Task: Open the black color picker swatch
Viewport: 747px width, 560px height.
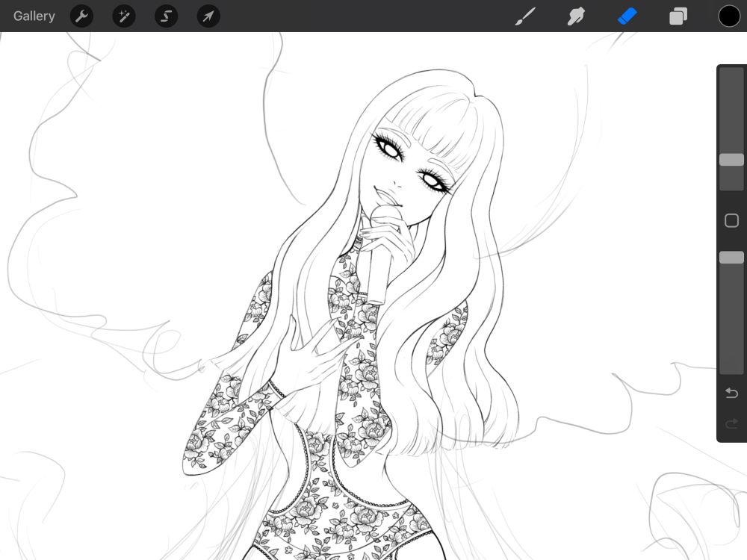Action: tap(729, 16)
